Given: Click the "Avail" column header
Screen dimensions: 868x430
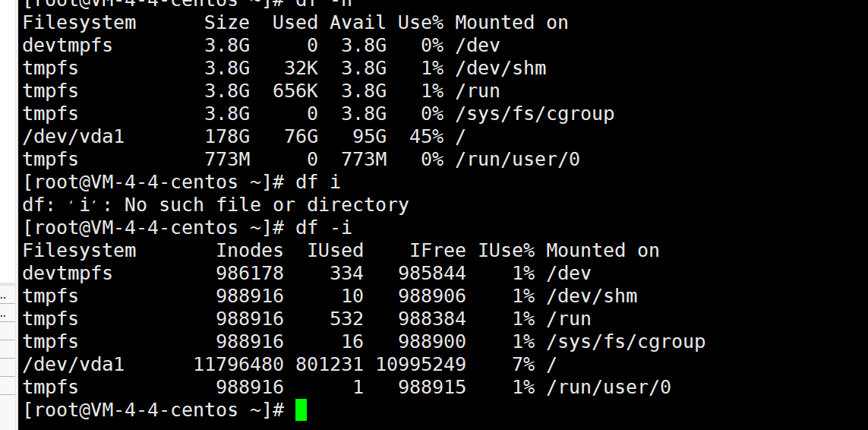Looking at the screenshot, I should [358, 23].
